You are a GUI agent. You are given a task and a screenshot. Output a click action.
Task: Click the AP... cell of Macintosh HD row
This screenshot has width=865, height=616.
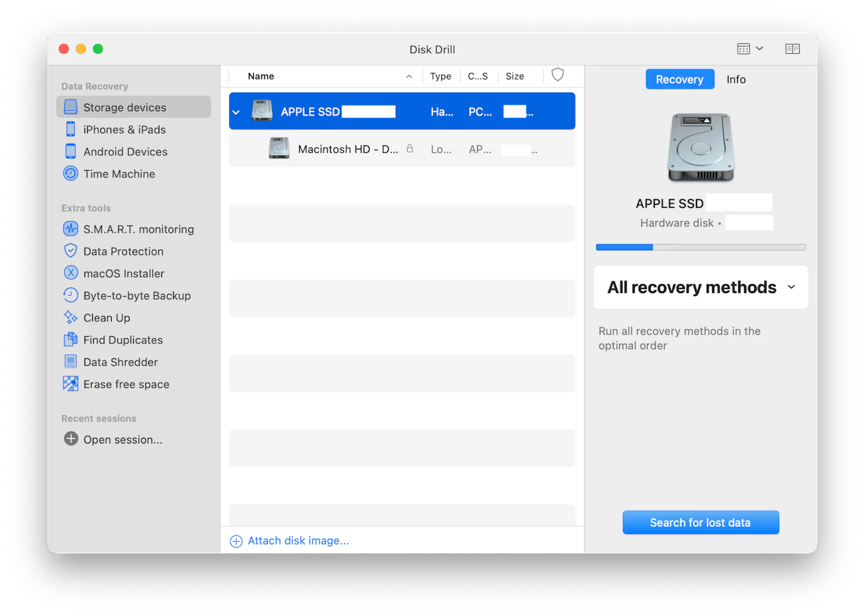click(x=480, y=149)
